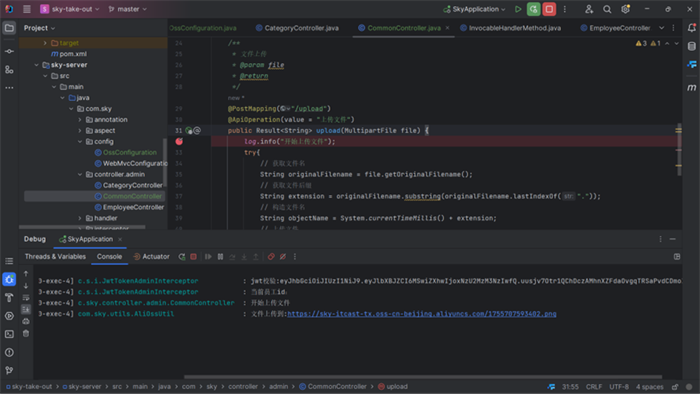Viewport: 700px width, 394px height.
Task: Open the Maven tool window
Action: click(692, 87)
